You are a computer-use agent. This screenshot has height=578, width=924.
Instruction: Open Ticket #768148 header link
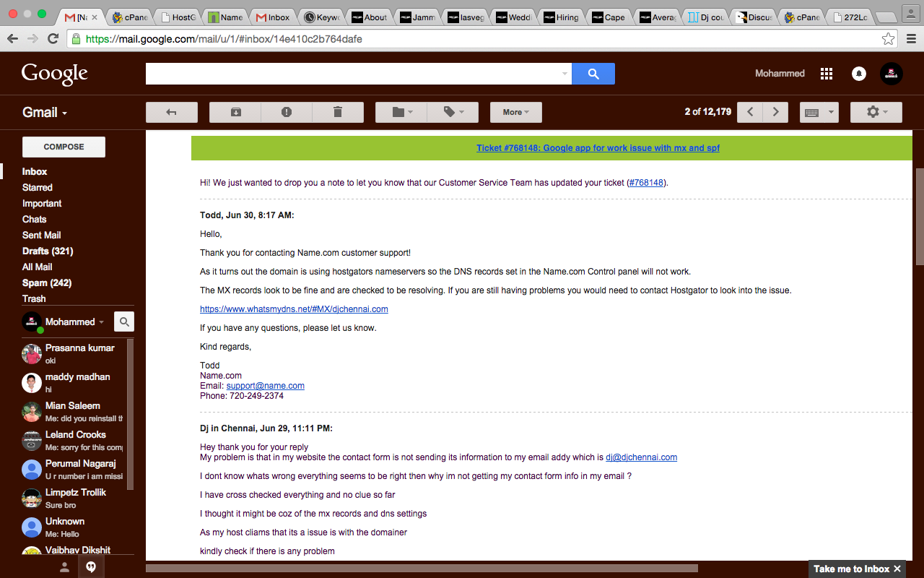click(x=598, y=148)
